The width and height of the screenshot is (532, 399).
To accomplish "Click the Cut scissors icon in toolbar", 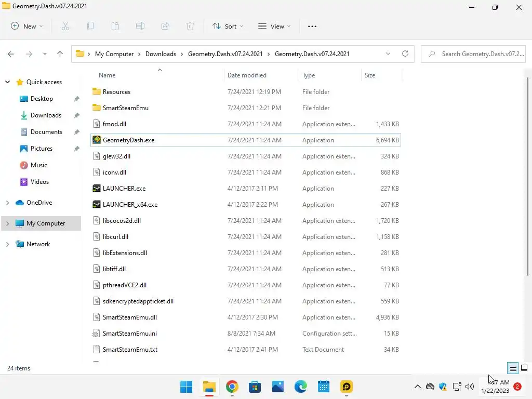I will coord(65,26).
